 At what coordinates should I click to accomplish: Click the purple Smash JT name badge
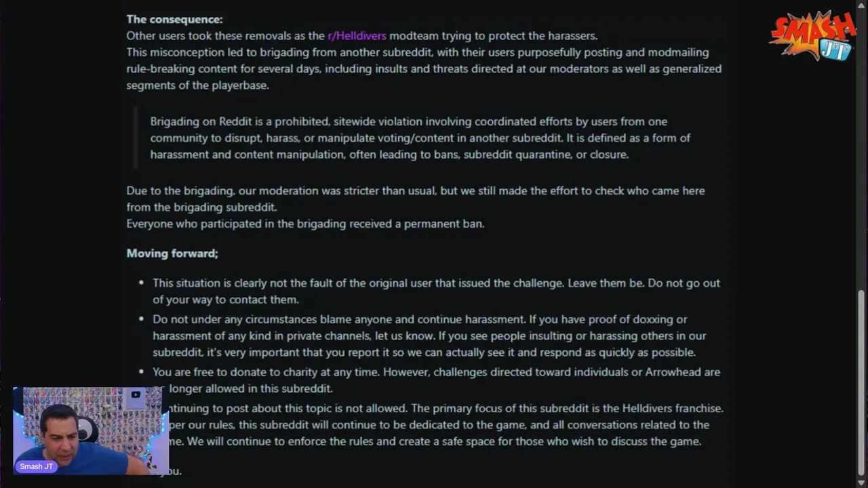[37, 466]
